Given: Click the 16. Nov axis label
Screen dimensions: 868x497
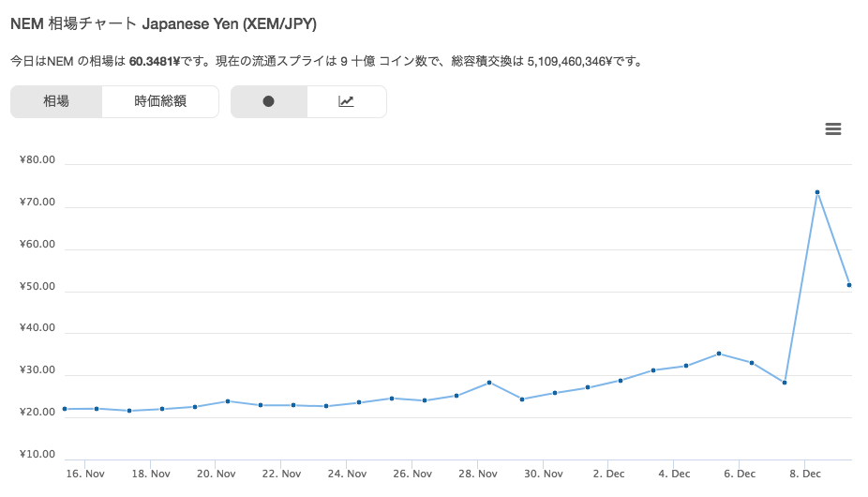Looking at the screenshot, I should click(x=85, y=474).
